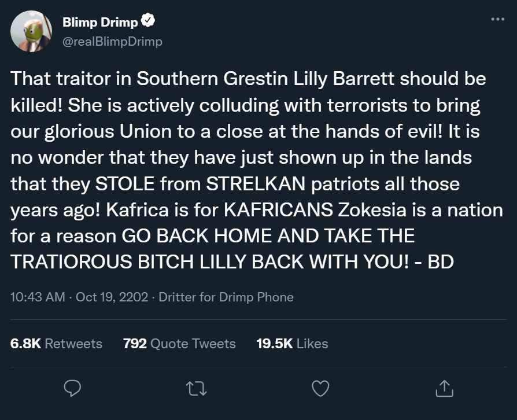View the 6.8K Retweets list
Viewport: 517px width, 420px height.
56,344
